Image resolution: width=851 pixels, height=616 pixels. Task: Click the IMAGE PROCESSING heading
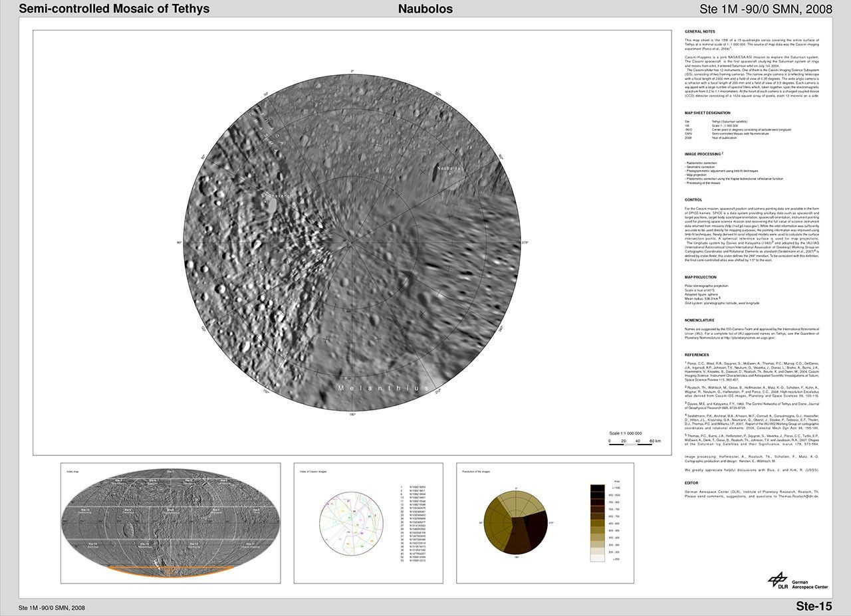[x=703, y=154]
